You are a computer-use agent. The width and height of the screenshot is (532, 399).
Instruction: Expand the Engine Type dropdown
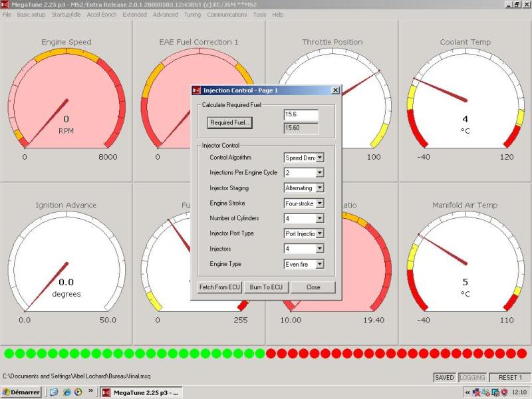click(x=320, y=264)
